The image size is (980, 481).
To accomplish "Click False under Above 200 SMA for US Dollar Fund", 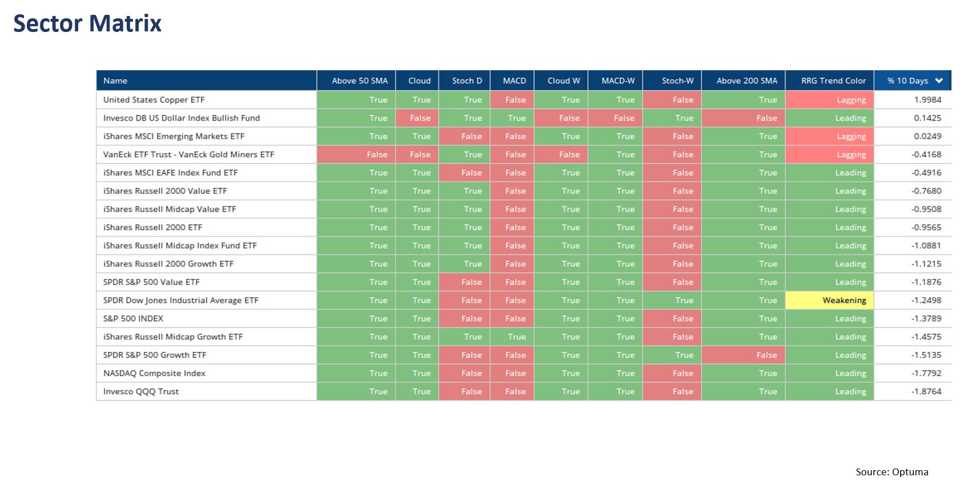I will [744, 118].
